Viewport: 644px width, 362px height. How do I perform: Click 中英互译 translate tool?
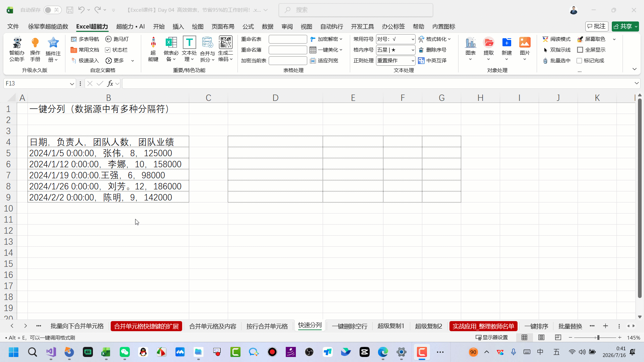[x=432, y=61]
